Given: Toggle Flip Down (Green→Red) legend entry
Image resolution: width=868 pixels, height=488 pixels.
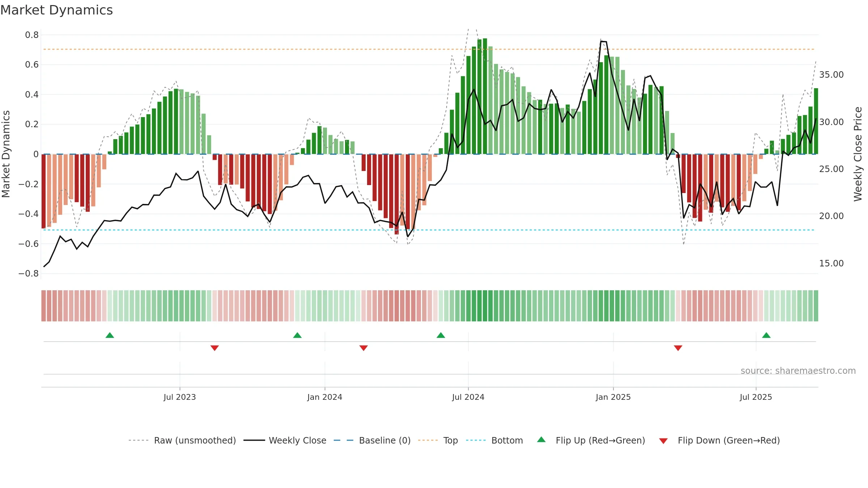Looking at the screenshot, I should coord(719,440).
